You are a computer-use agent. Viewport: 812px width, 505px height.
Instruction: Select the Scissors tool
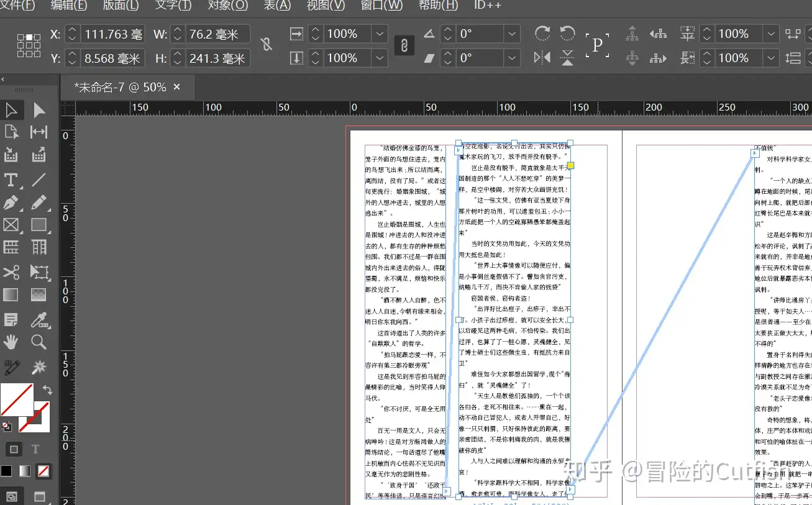point(11,272)
